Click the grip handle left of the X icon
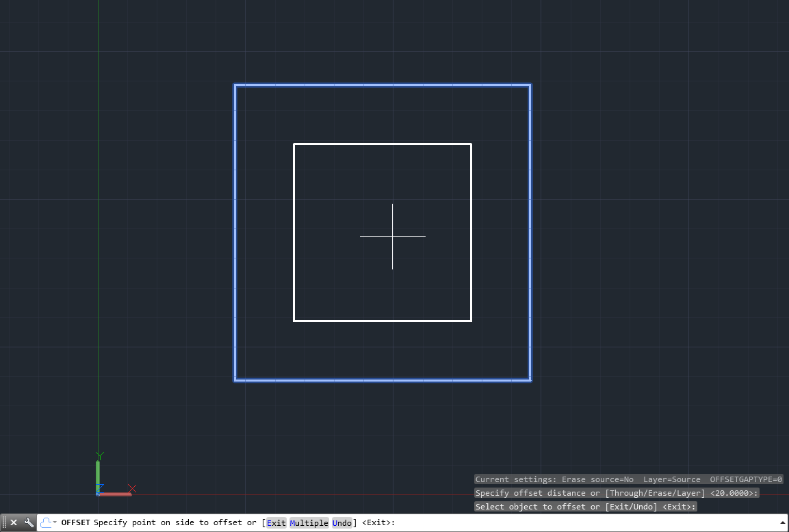This screenshot has height=532, width=789. coord(4,522)
